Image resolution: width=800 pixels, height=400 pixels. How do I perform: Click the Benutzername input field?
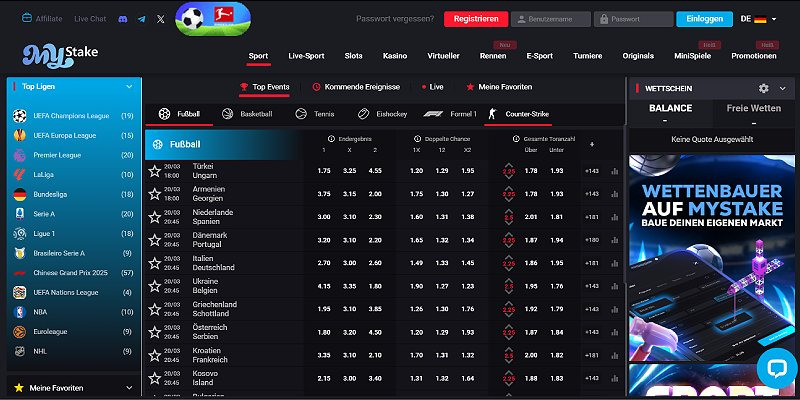tap(551, 19)
